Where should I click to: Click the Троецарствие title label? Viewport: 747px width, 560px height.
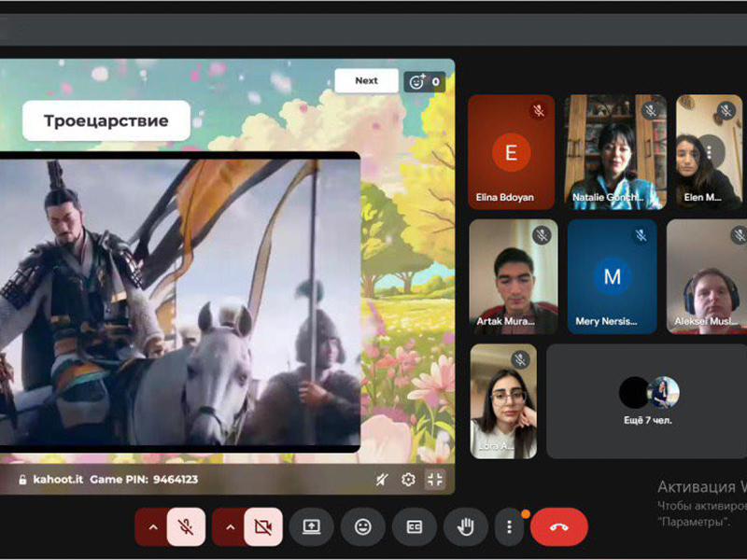pos(106,121)
